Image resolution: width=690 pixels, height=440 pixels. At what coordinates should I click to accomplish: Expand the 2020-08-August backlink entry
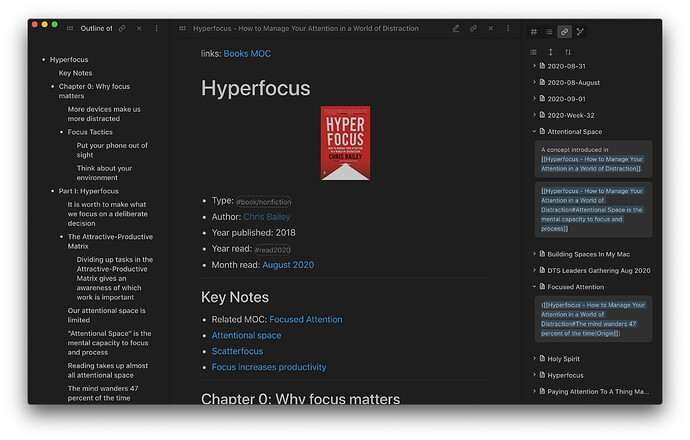pyautogui.click(x=534, y=82)
